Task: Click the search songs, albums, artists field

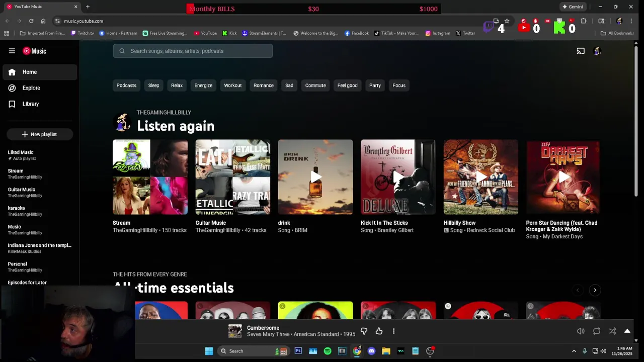Action: point(193,51)
